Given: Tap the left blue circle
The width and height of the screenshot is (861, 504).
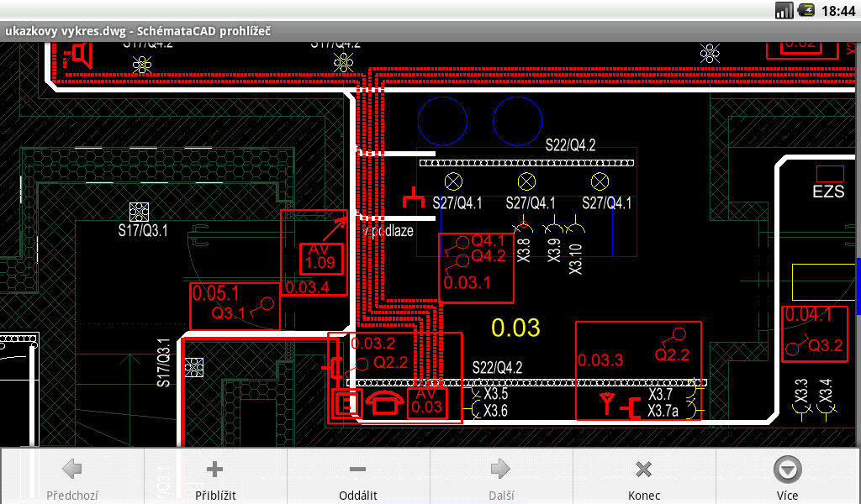Looking at the screenshot, I should pyautogui.click(x=442, y=121).
